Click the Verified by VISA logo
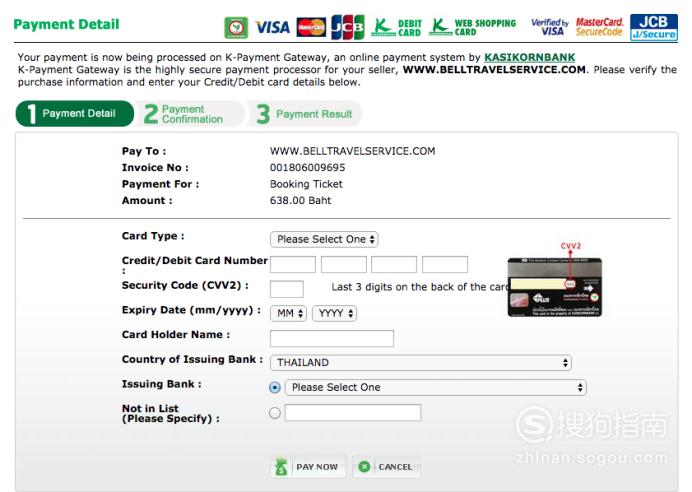 point(550,27)
